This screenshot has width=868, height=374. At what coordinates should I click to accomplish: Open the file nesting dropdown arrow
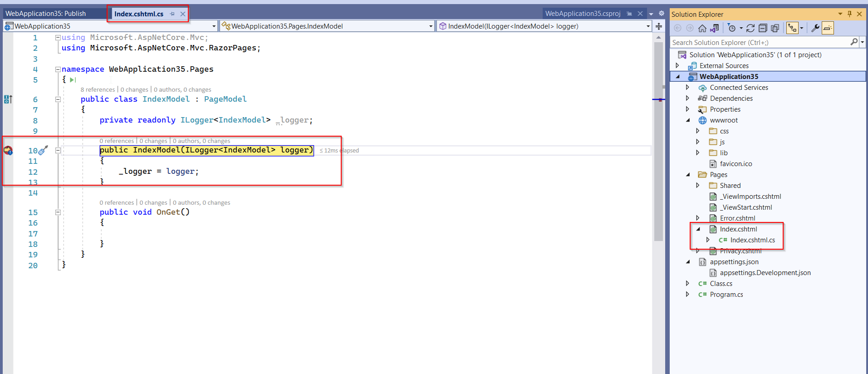802,28
